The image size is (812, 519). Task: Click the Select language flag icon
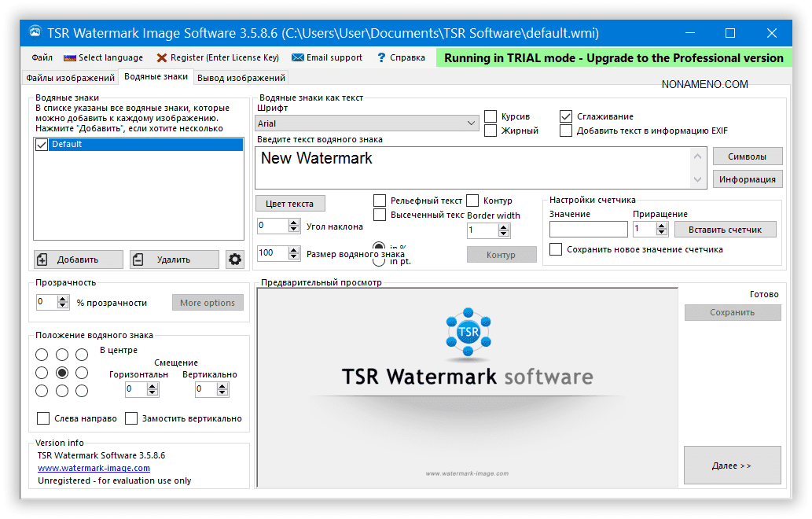pyautogui.click(x=70, y=57)
